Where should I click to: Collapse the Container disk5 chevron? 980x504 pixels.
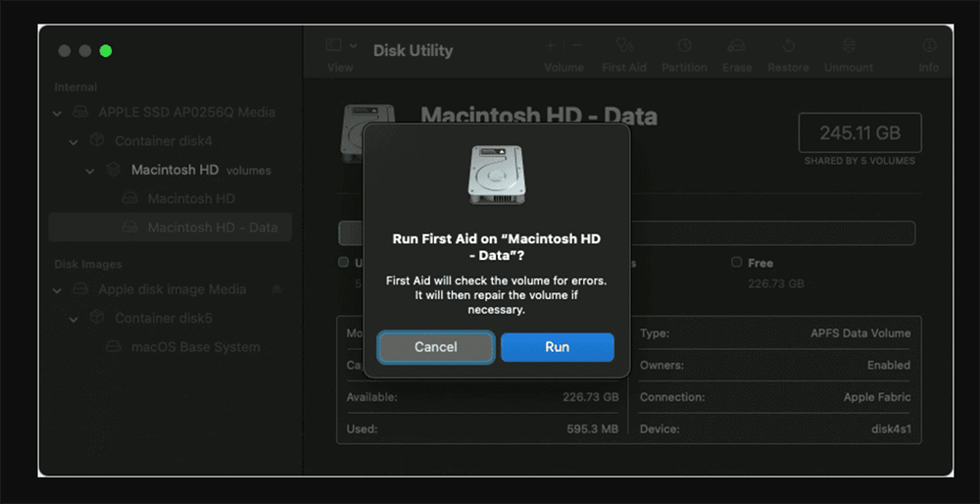point(74,319)
